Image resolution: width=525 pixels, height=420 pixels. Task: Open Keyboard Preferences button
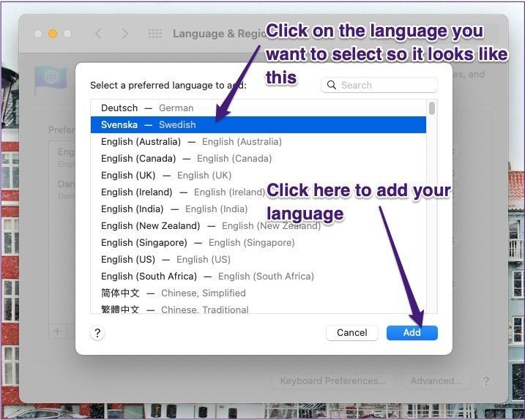click(332, 380)
